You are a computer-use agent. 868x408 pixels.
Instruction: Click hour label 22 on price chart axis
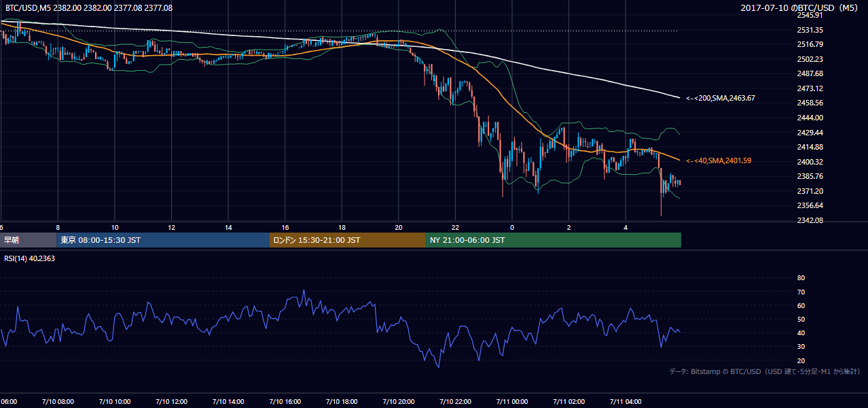click(456, 227)
